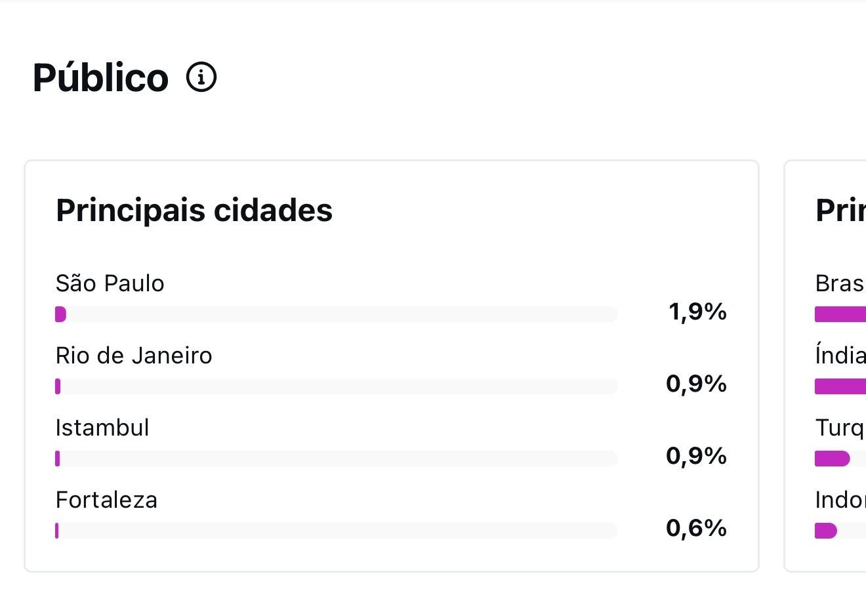This screenshot has width=866, height=616.
Task: Click the 1,9% value for São Paulo
Action: point(697,312)
